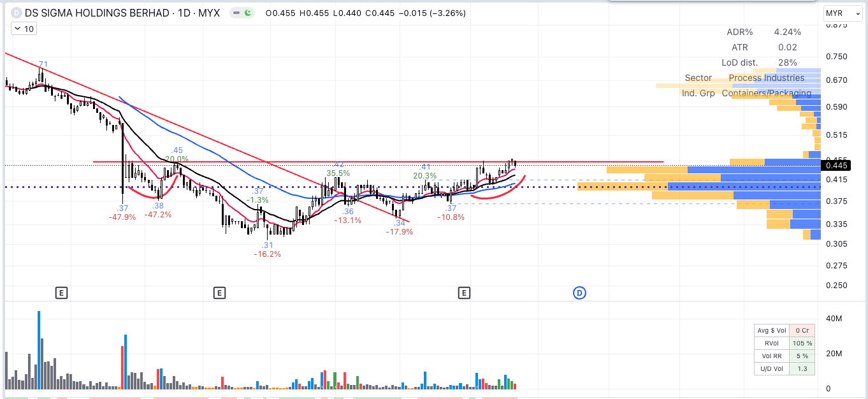
Task: Click the RVol cell showing 105 %
Action: point(802,343)
